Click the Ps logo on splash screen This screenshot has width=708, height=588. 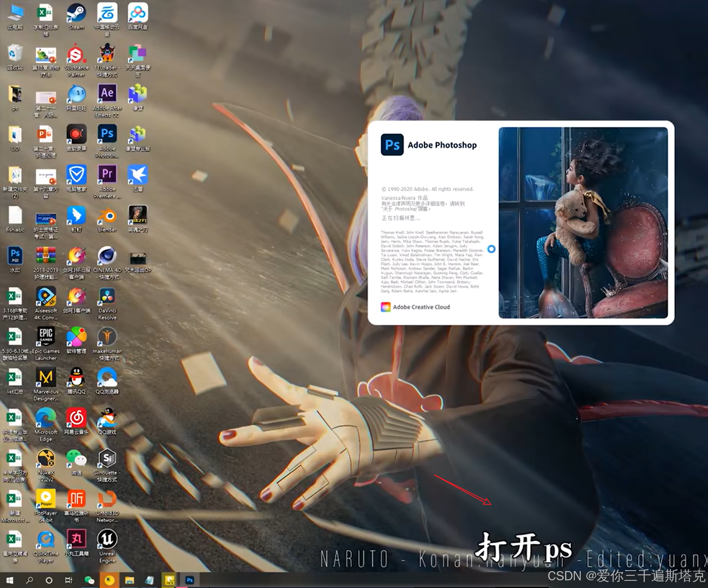[392, 145]
